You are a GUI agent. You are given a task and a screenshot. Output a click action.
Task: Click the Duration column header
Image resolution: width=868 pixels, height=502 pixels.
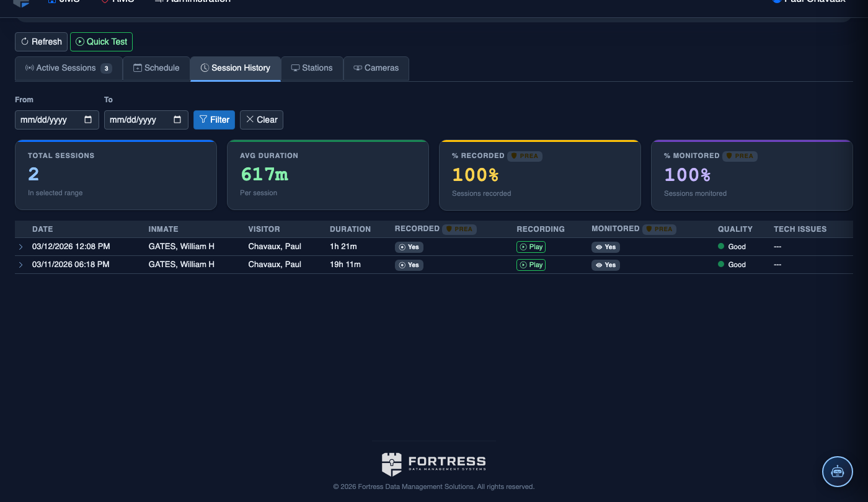350,229
